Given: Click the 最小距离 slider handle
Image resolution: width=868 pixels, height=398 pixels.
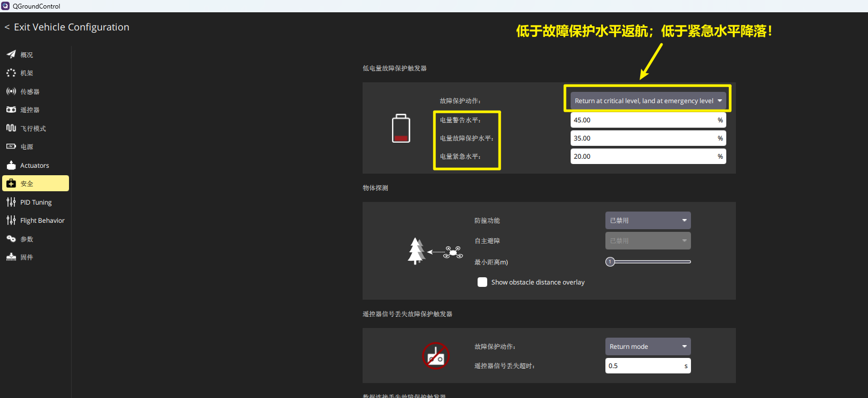Looking at the screenshot, I should coord(610,262).
